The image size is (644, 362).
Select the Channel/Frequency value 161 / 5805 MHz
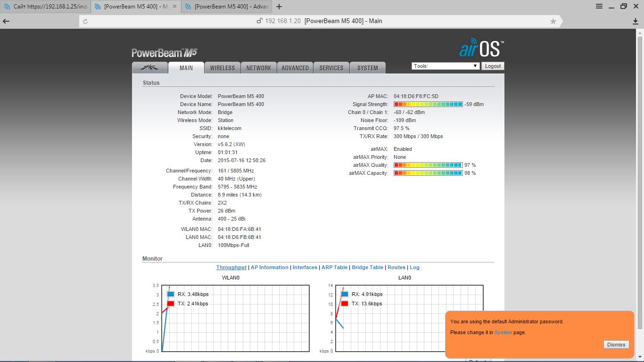pos(236,171)
